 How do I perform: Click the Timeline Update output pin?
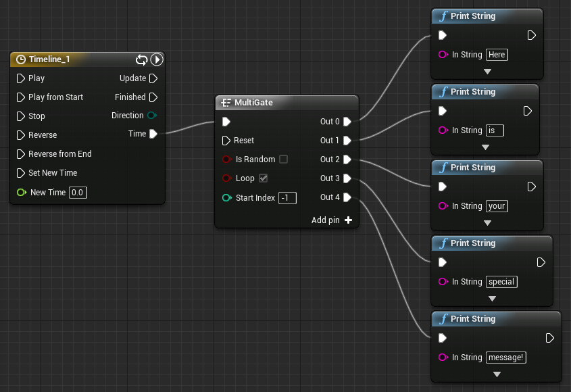click(x=153, y=78)
